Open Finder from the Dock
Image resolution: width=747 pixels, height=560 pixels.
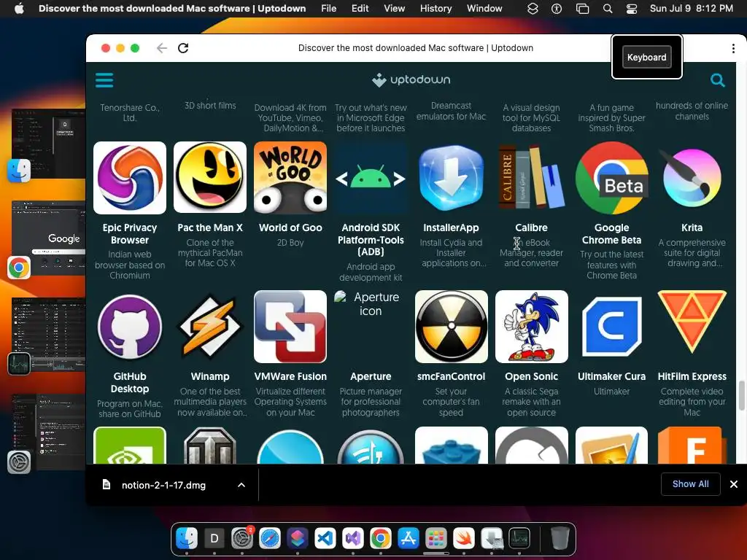tap(187, 539)
